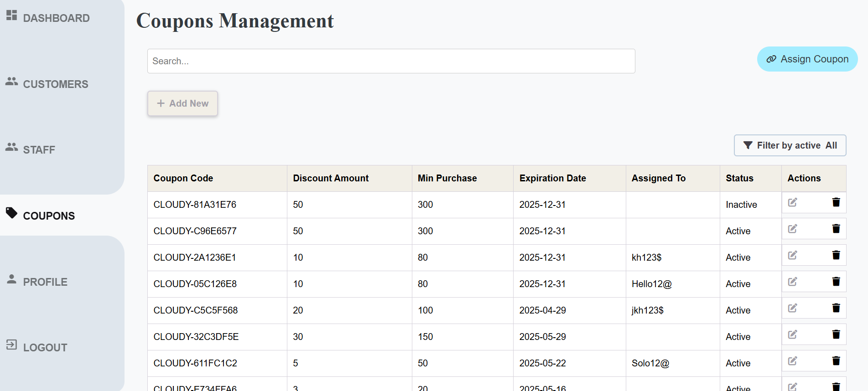Navigate to Staff in sidebar

[39, 150]
